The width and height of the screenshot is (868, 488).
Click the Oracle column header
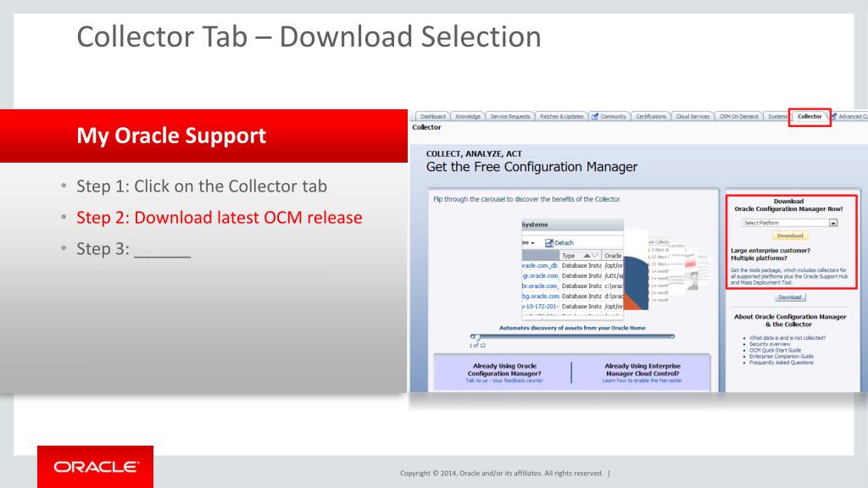(x=612, y=256)
